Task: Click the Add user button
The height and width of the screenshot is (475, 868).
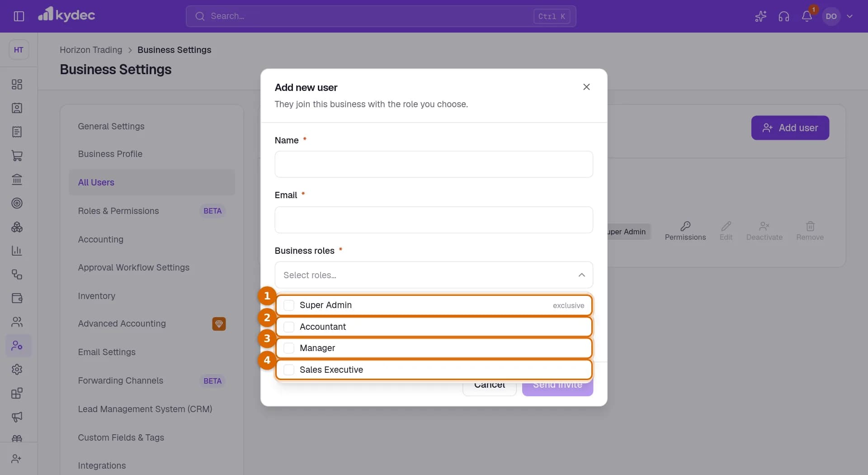Action: [790, 128]
